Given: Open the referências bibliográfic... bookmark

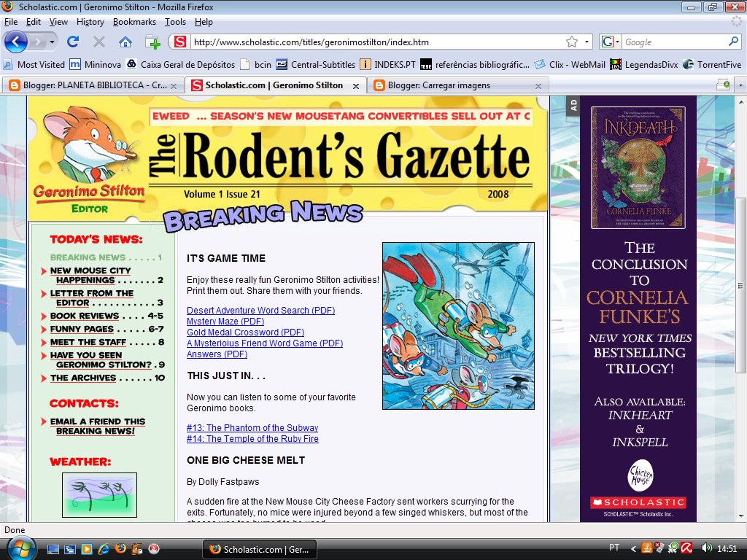Looking at the screenshot, I should [x=475, y=64].
